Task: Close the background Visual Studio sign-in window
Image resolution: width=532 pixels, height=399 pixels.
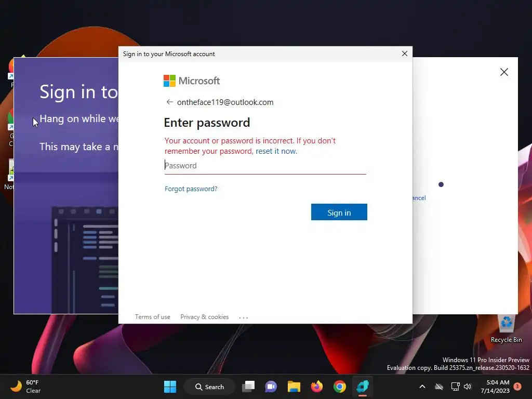Action: pos(504,72)
